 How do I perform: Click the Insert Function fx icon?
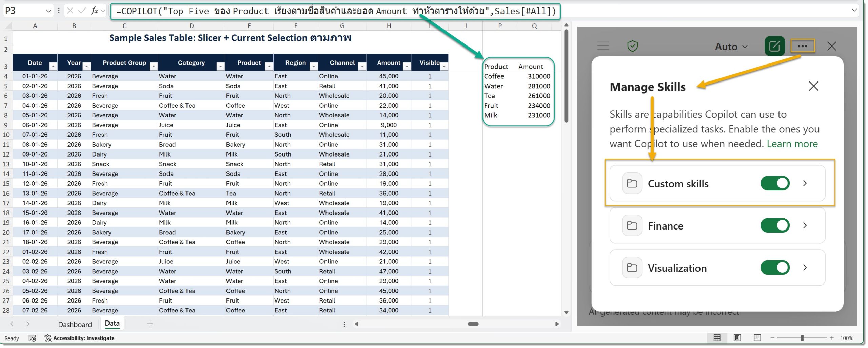click(x=94, y=11)
